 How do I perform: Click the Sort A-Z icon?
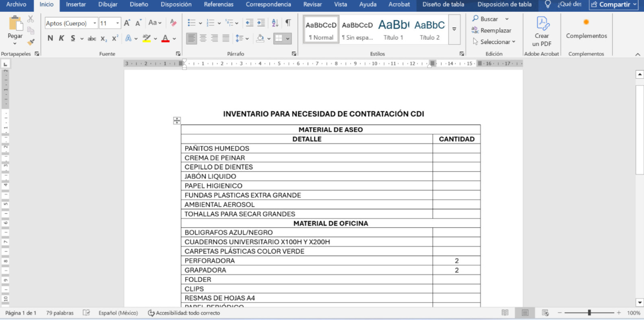click(275, 23)
